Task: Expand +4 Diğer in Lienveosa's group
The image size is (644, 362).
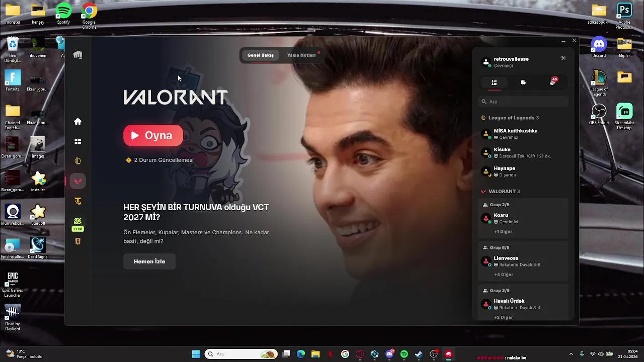Action: (504, 275)
